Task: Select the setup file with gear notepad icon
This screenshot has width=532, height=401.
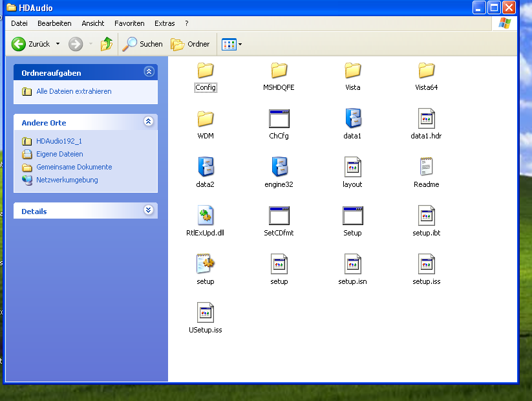Action: click(x=206, y=270)
